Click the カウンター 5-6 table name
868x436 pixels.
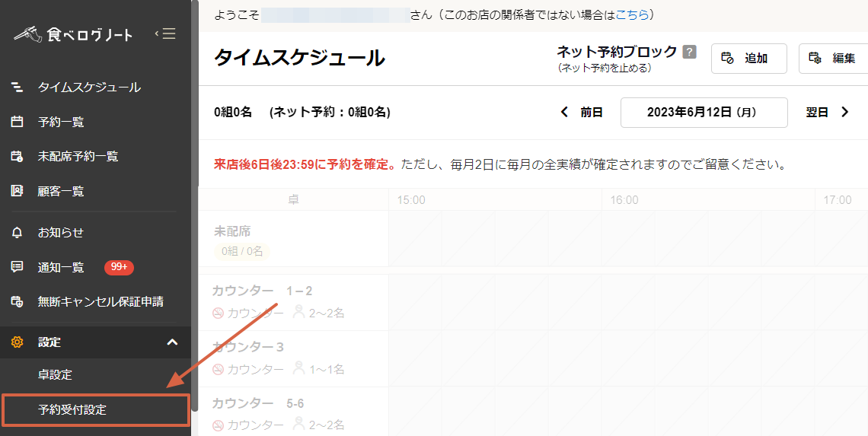pyautogui.click(x=258, y=403)
